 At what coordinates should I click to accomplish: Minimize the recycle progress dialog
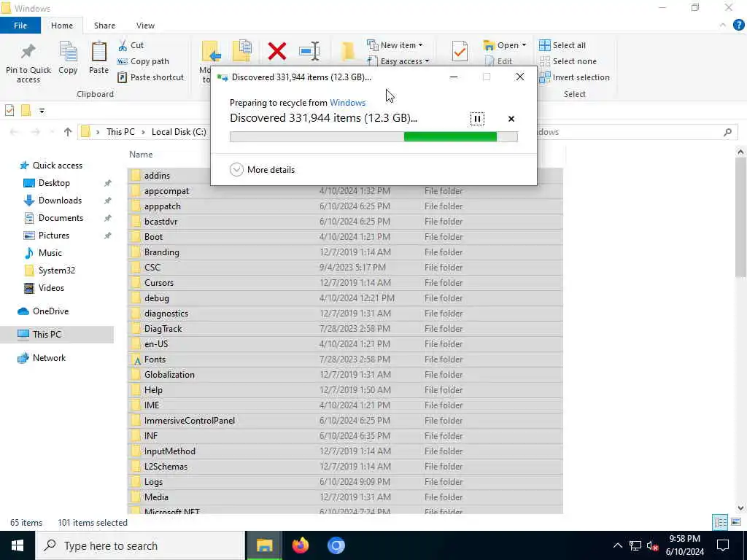point(454,77)
